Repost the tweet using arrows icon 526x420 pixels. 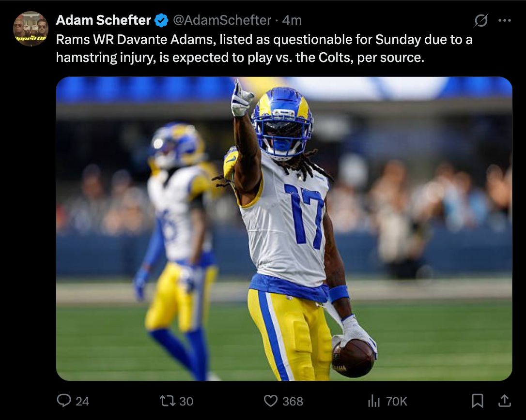[167, 401]
